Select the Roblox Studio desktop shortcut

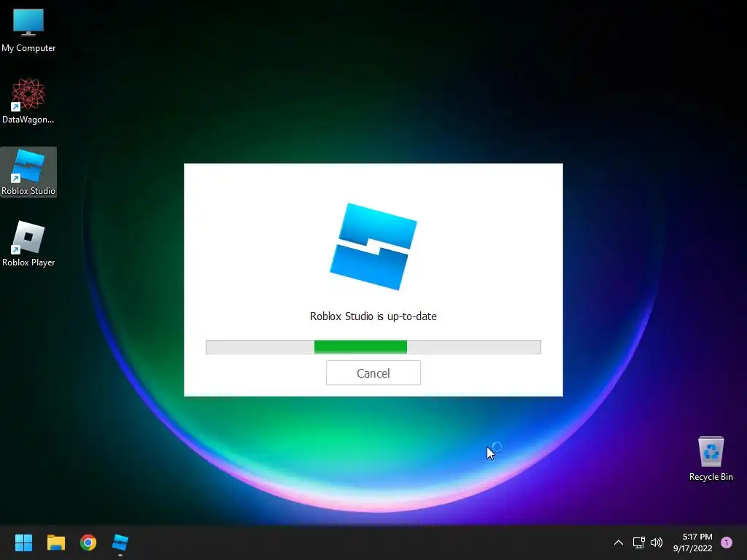coord(28,172)
